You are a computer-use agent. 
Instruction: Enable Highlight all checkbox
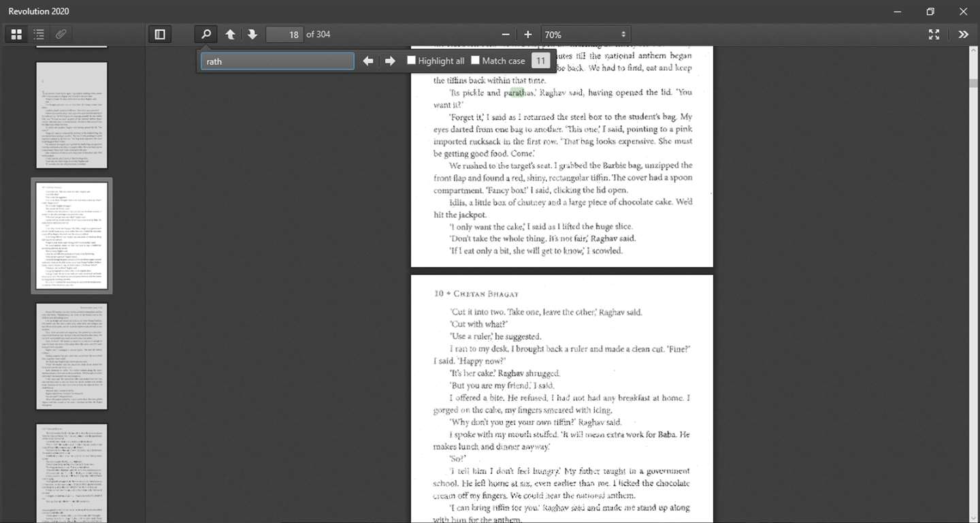tap(411, 60)
